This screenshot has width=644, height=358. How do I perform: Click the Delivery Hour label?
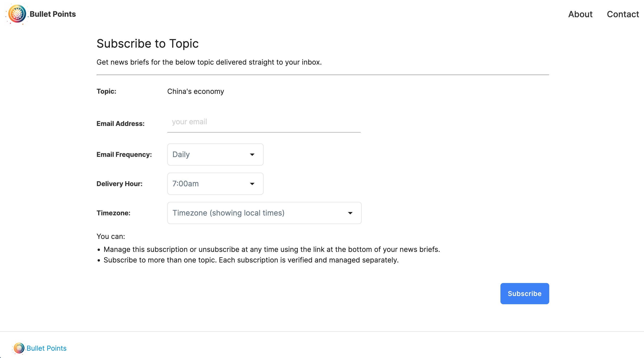click(120, 184)
